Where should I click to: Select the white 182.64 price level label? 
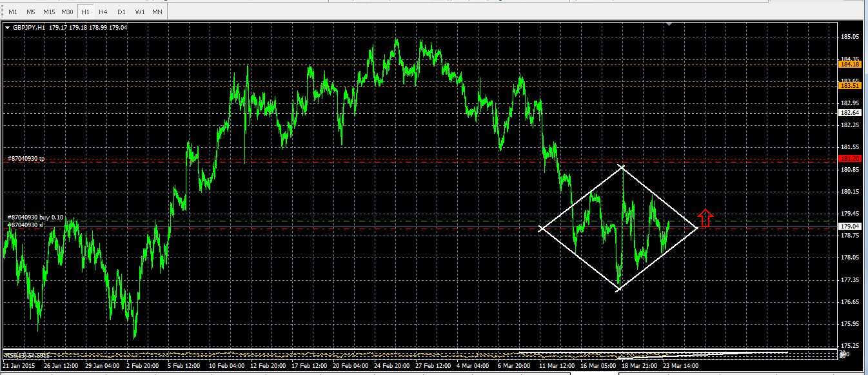click(849, 113)
